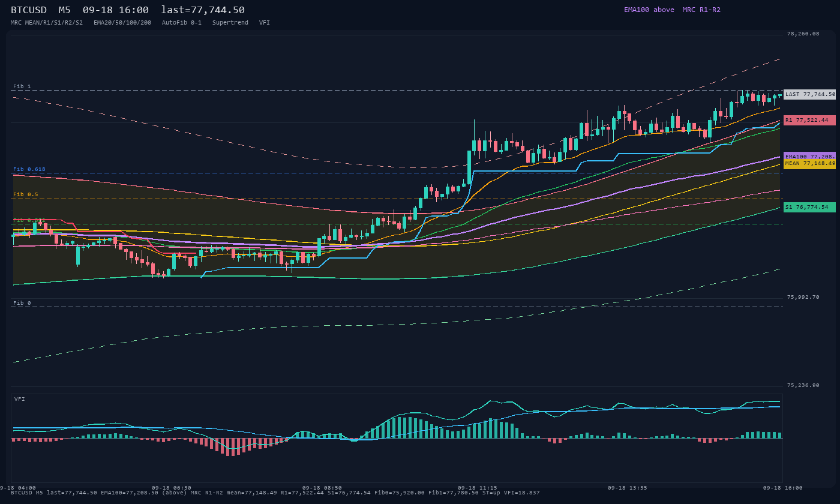
Task: Click the S1 76,774.54 green label
Action: click(x=809, y=207)
